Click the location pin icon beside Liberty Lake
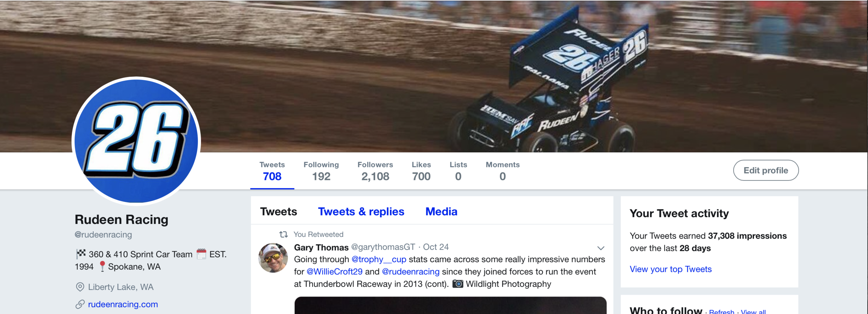The height and width of the screenshot is (314, 868). [x=80, y=287]
